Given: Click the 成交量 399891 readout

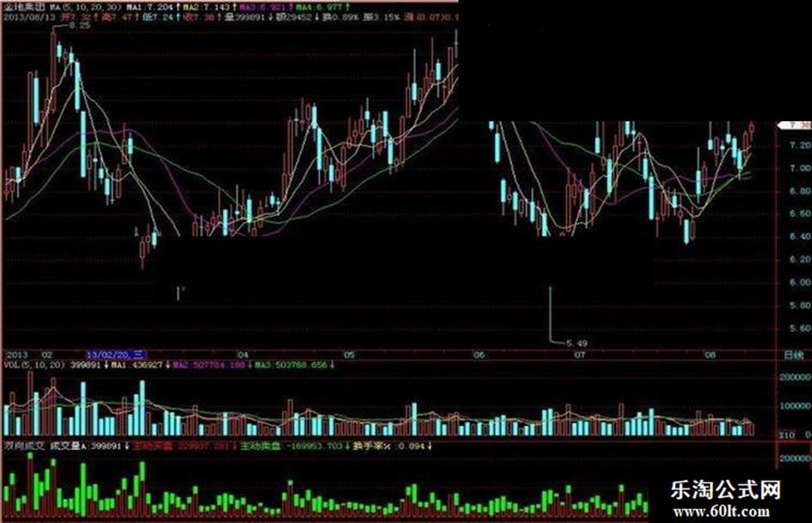Looking at the screenshot, I should [x=85, y=446].
